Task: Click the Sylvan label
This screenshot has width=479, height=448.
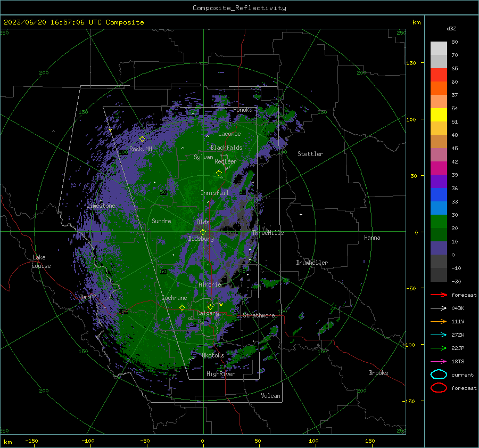Action: click(203, 157)
